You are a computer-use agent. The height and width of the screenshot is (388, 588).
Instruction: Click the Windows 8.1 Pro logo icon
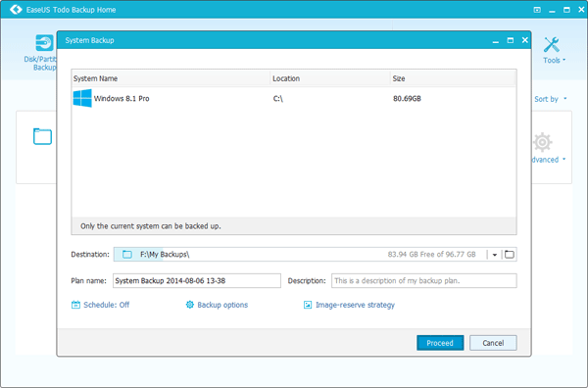(82, 98)
